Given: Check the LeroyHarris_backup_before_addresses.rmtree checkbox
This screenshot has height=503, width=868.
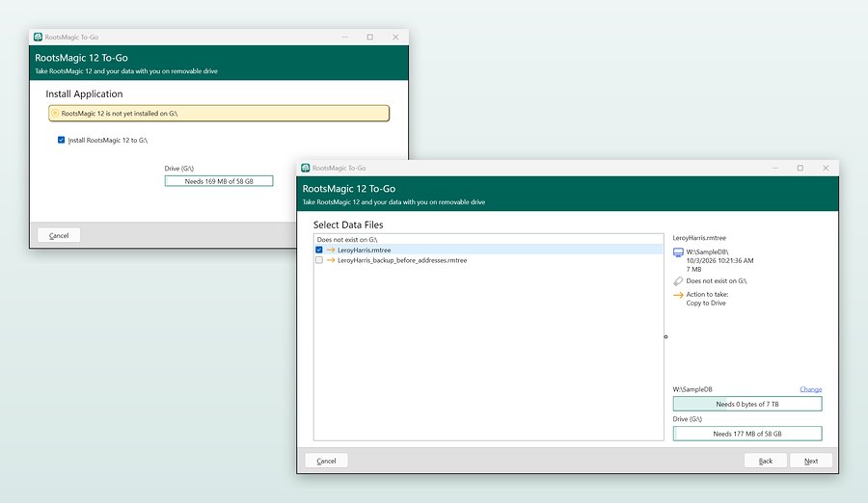Looking at the screenshot, I should (319, 260).
